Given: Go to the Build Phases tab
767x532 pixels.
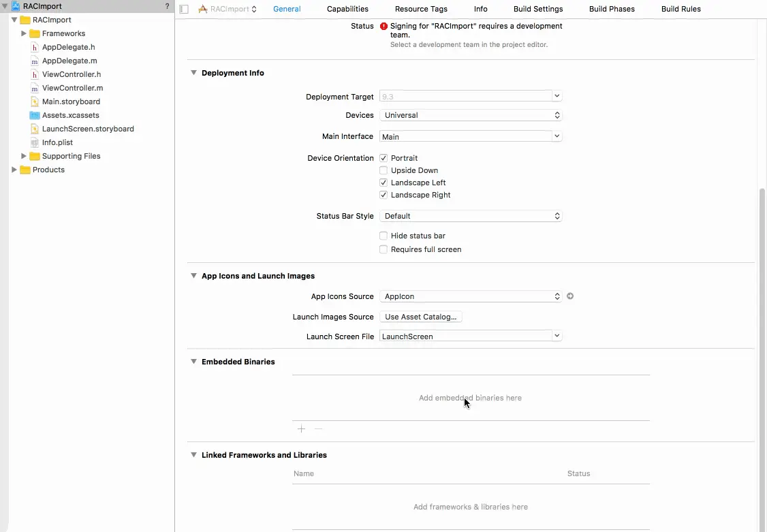Looking at the screenshot, I should [612, 10].
